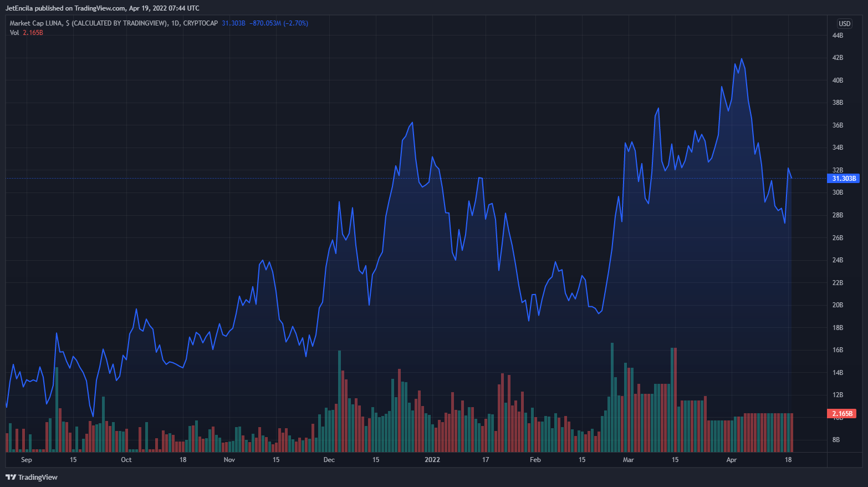868x487 pixels.
Task: Click the 14B price axis label
Action: pyautogui.click(x=838, y=373)
